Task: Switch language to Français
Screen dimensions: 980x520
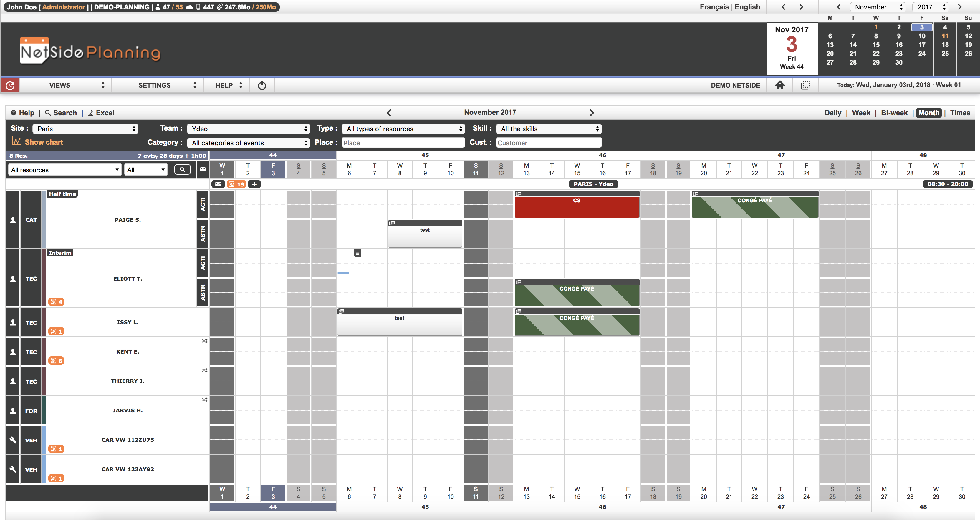Action: [714, 7]
